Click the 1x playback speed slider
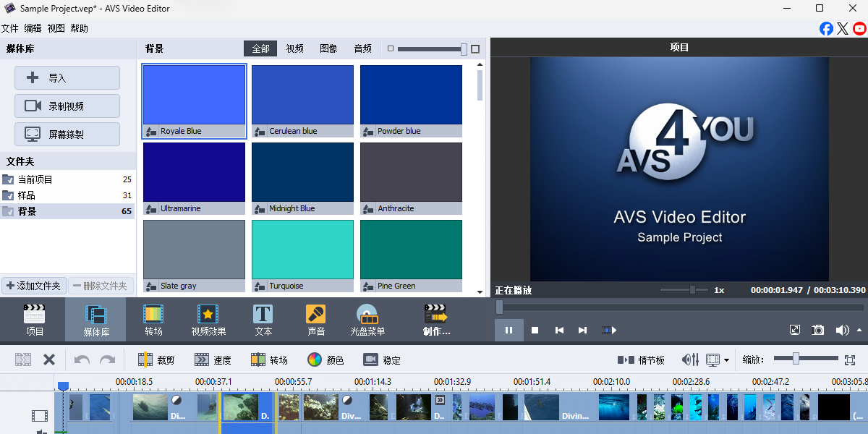 (x=686, y=289)
